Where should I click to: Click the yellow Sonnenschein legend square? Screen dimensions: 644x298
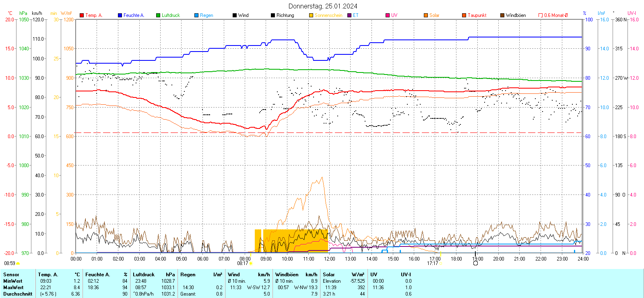(x=311, y=15)
